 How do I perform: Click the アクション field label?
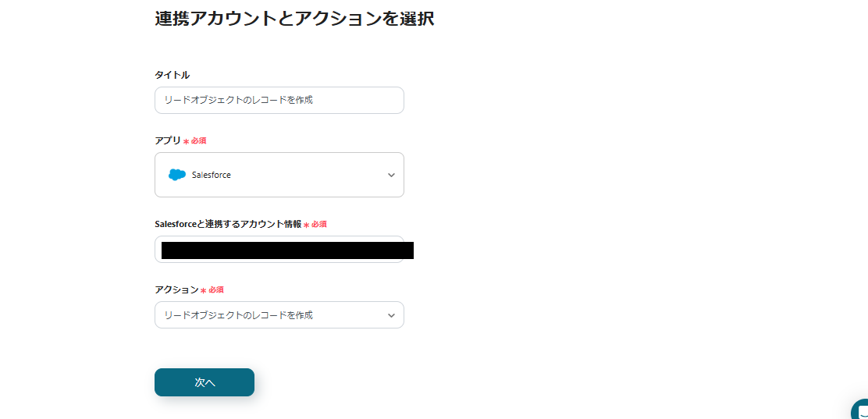[176, 289]
